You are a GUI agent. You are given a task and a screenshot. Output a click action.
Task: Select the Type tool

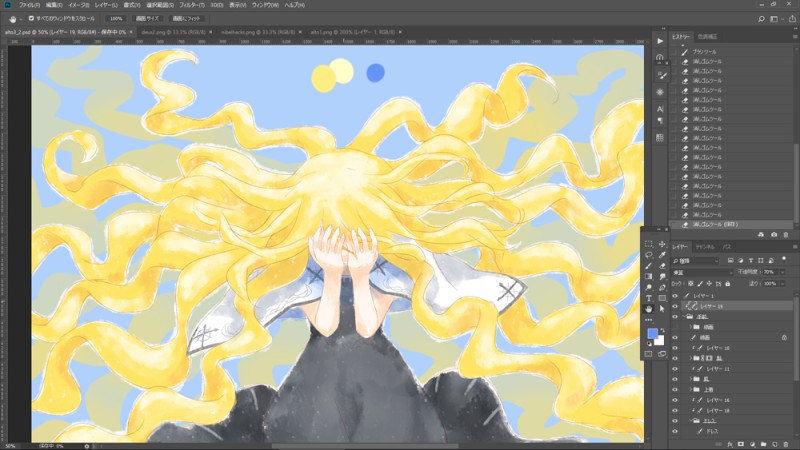coord(648,298)
